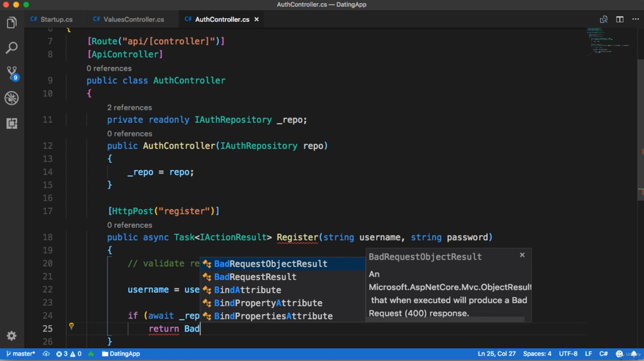Choose BindPropertiesAttribute suggestion
Image resolution: width=644 pixels, height=361 pixels.
pos(283,317)
